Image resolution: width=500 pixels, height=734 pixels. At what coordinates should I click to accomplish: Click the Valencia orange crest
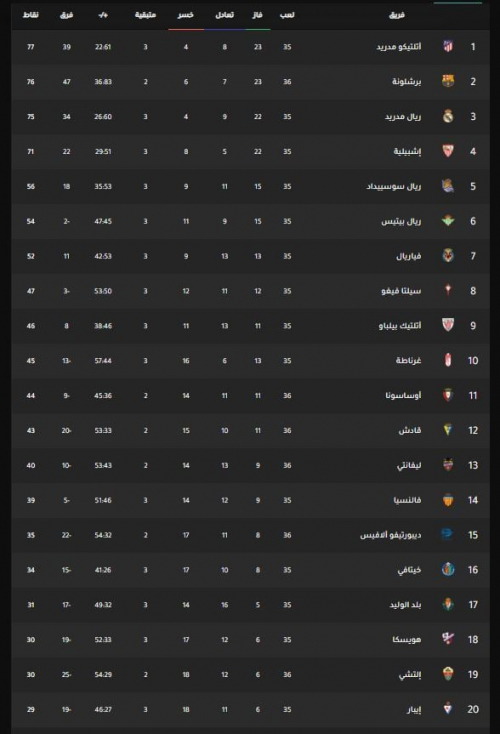tap(448, 500)
